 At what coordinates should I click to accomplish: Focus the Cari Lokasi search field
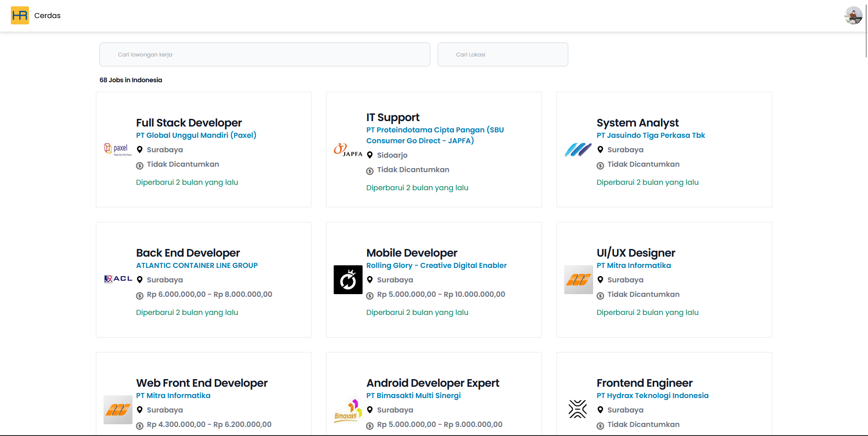pos(502,55)
